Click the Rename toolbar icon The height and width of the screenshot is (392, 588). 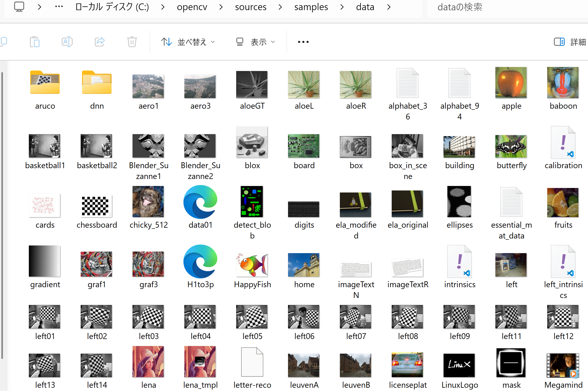[67, 42]
